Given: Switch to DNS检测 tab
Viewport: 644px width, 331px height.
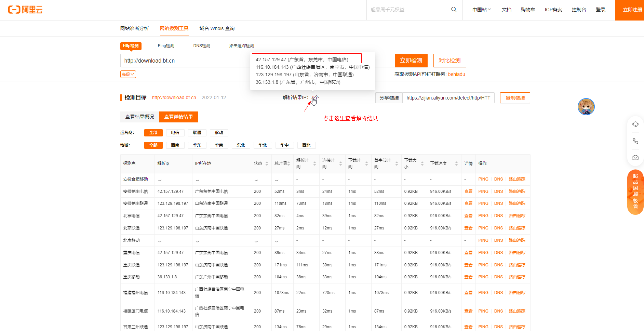Looking at the screenshot, I should pyautogui.click(x=202, y=46).
